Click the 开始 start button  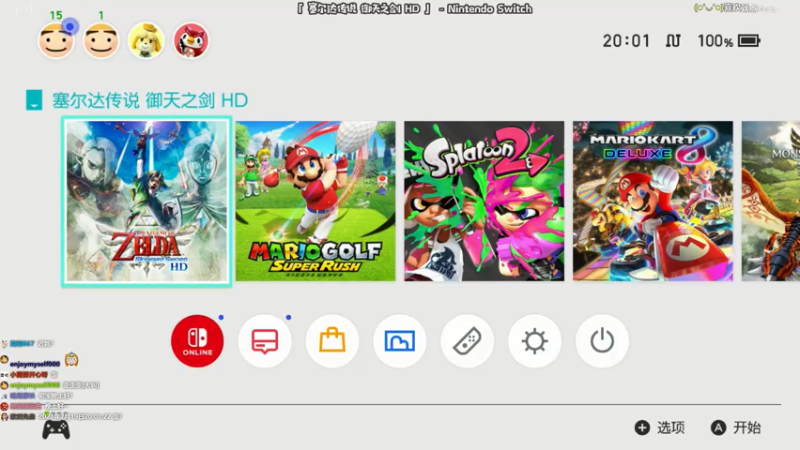tap(736, 428)
